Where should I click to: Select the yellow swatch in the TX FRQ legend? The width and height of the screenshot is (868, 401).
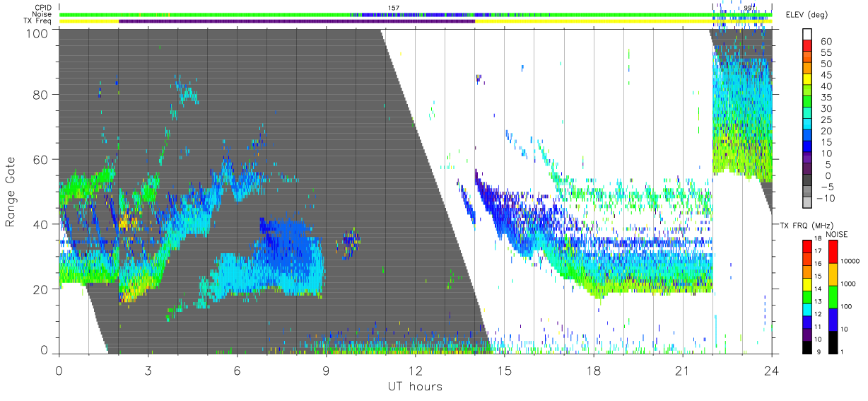point(809,284)
